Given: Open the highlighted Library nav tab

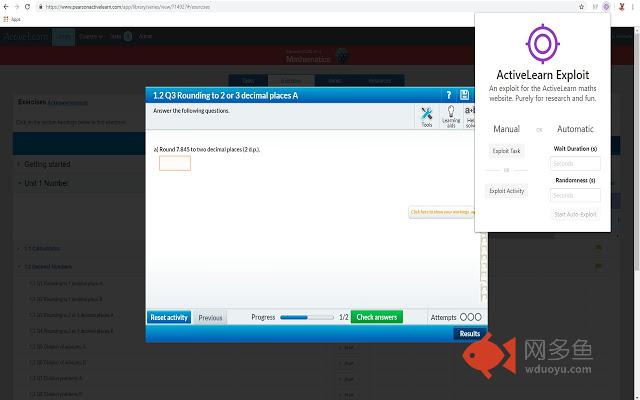Looking at the screenshot, I should click(63, 37).
